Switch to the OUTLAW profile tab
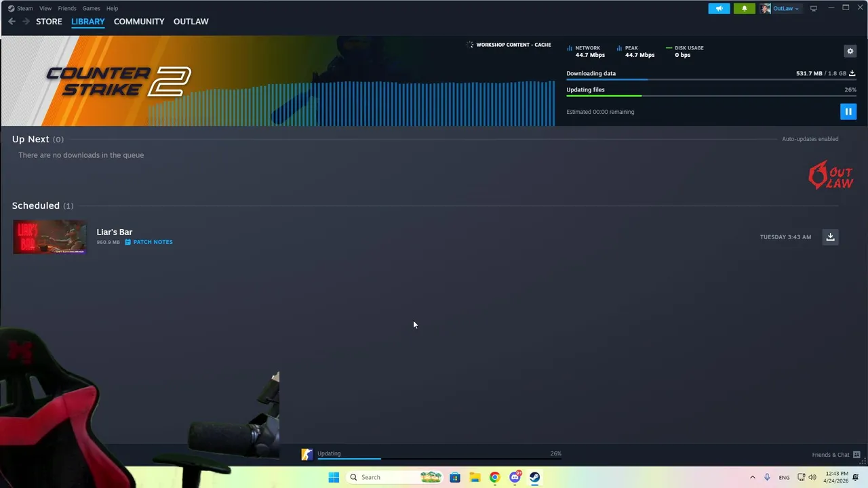Viewport: 868px width, 488px height. [191, 22]
